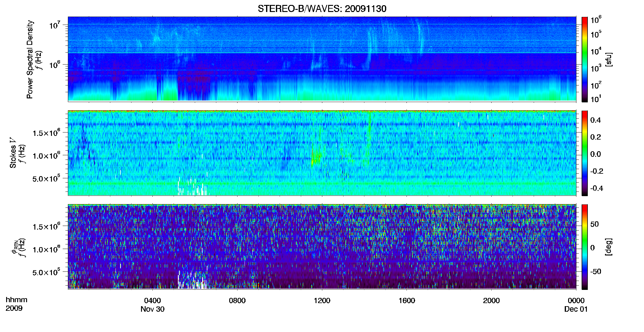
Task: Click the title STEREO-B/WAVES: 20091130
Action: tap(322, 9)
